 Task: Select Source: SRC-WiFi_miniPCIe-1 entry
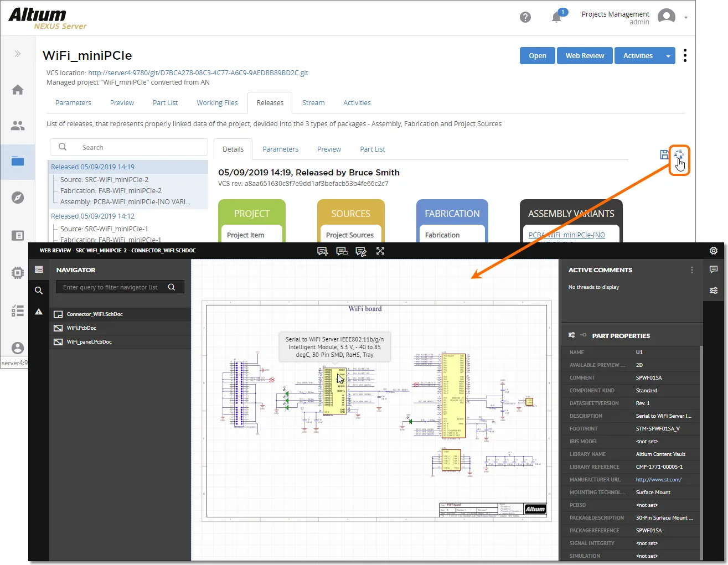coord(104,229)
